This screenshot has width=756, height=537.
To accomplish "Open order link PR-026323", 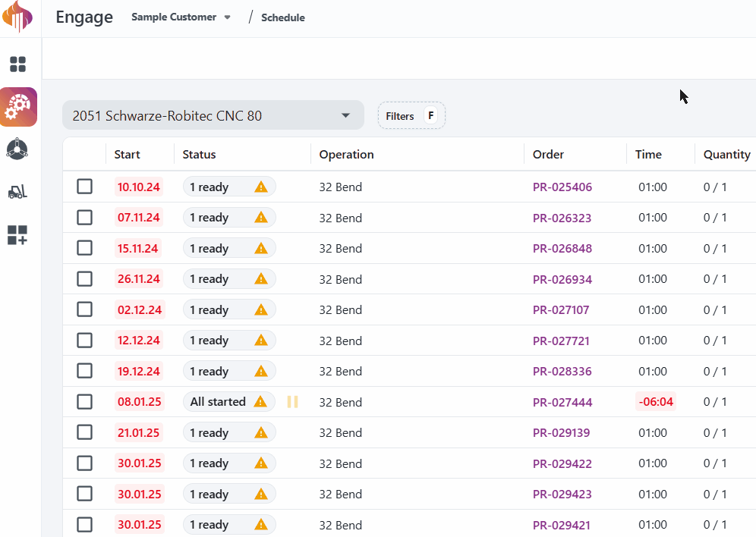I will pyautogui.click(x=562, y=218).
